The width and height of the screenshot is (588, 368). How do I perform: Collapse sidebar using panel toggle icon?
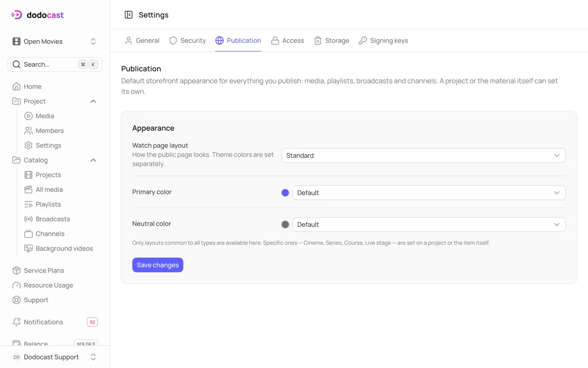[129, 15]
